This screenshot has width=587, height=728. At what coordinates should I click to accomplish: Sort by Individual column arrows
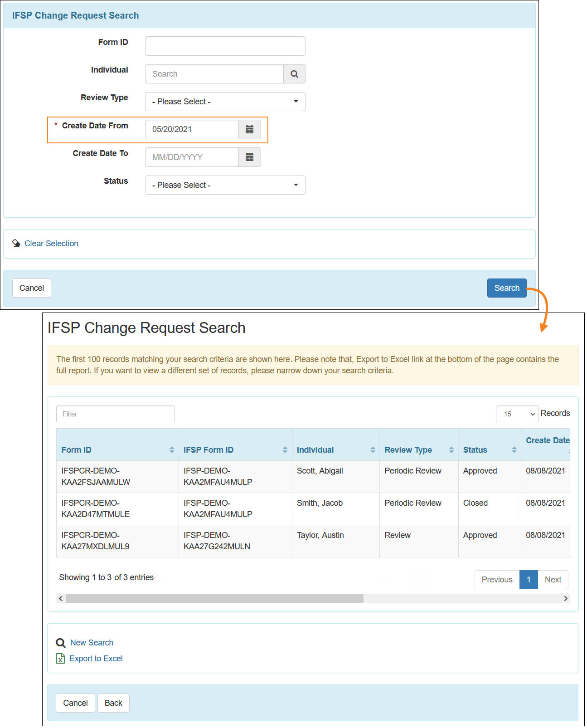coord(373,450)
